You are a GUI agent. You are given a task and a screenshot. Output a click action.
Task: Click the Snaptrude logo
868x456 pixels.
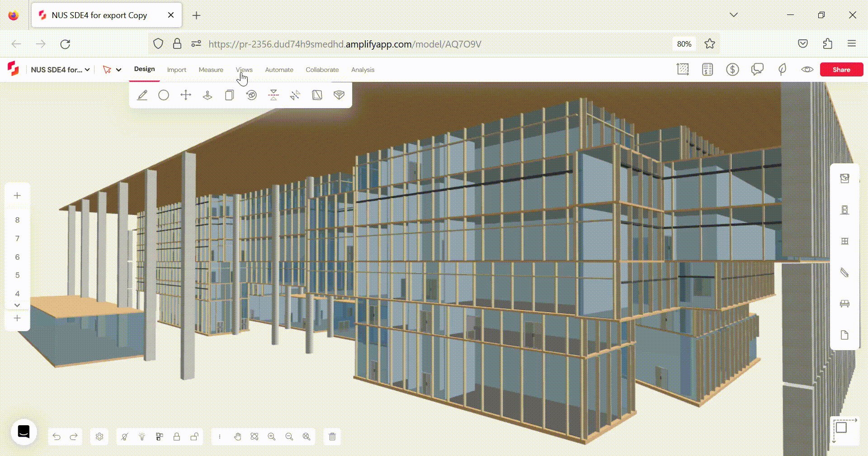click(14, 69)
